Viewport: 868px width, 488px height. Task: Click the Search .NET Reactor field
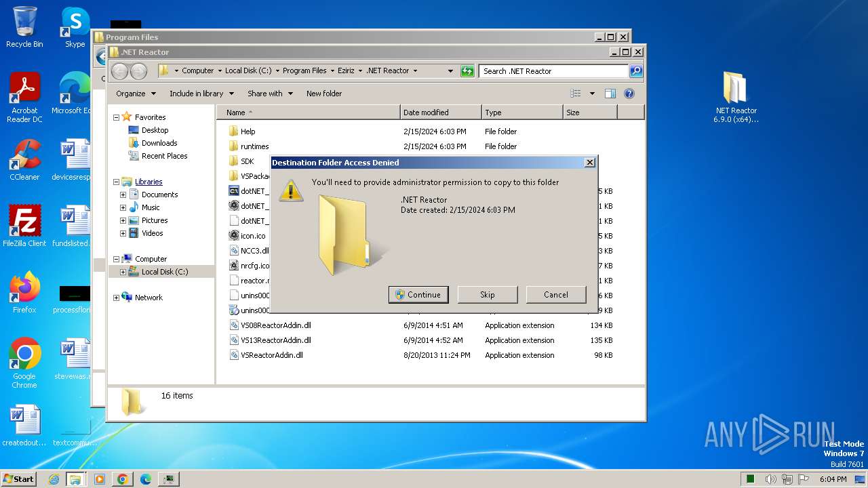[x=554, y=71]
